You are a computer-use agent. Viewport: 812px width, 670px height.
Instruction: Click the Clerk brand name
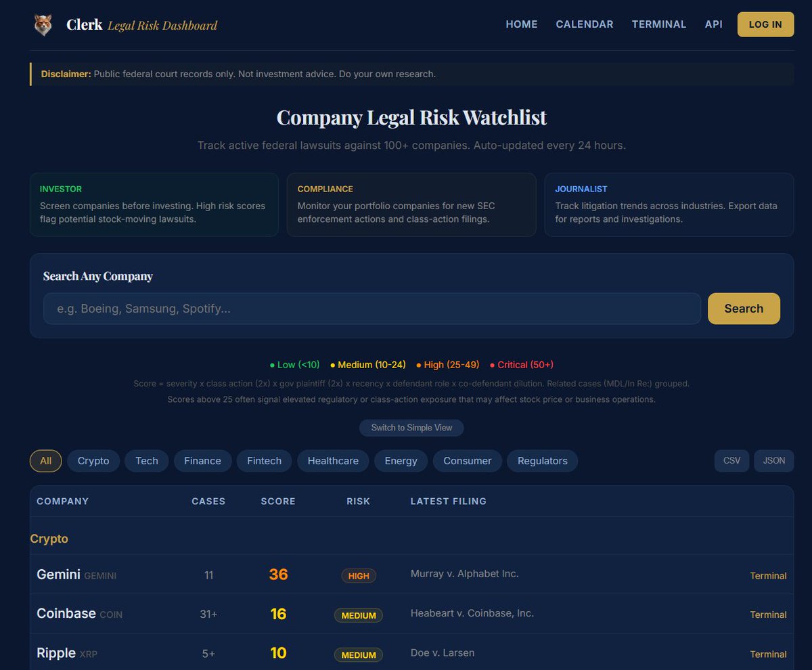85,25
